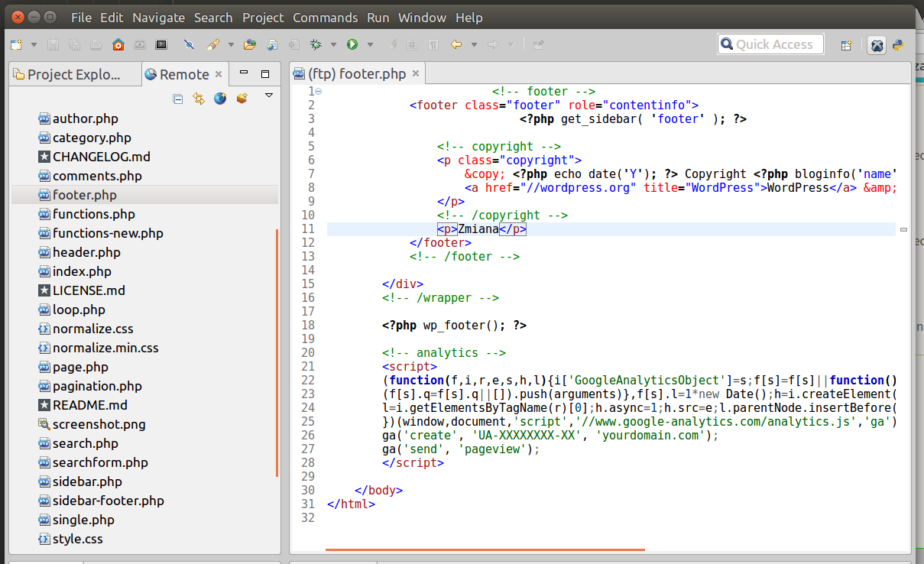
Task: Click the Open Perspective icon
Action: point(846,45)
